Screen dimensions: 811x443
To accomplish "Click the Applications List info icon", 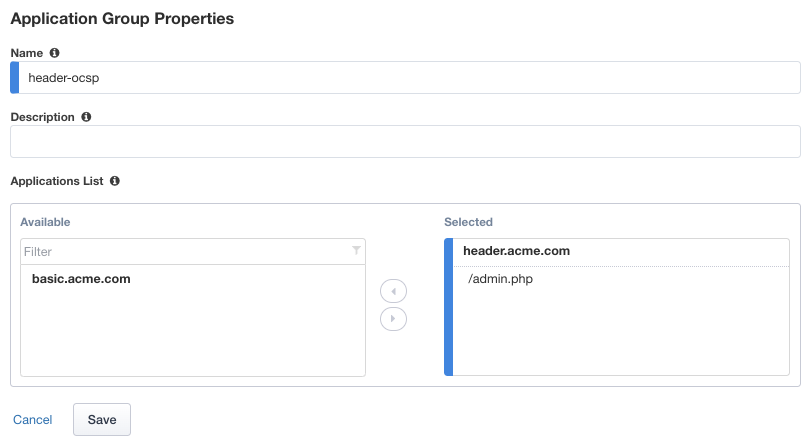I will [x=115, y=181].
